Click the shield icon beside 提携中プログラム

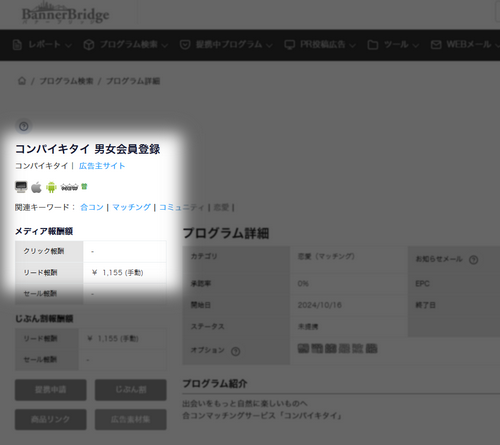(185, 45)
